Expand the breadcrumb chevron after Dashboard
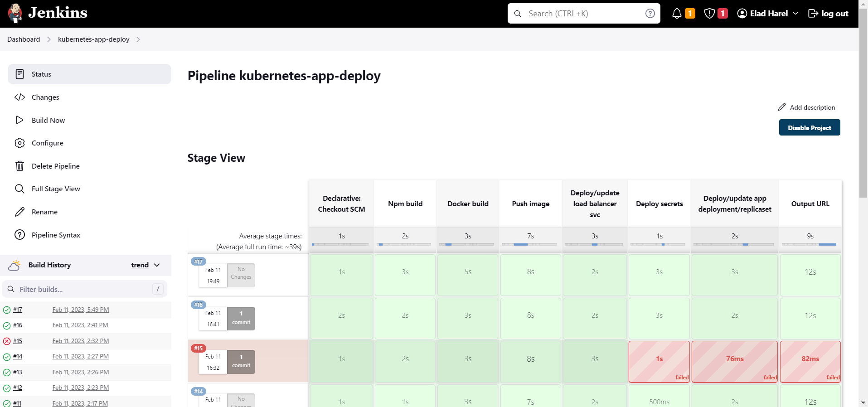The height and width of the screenshot is (407, 868). coord(49,39)
